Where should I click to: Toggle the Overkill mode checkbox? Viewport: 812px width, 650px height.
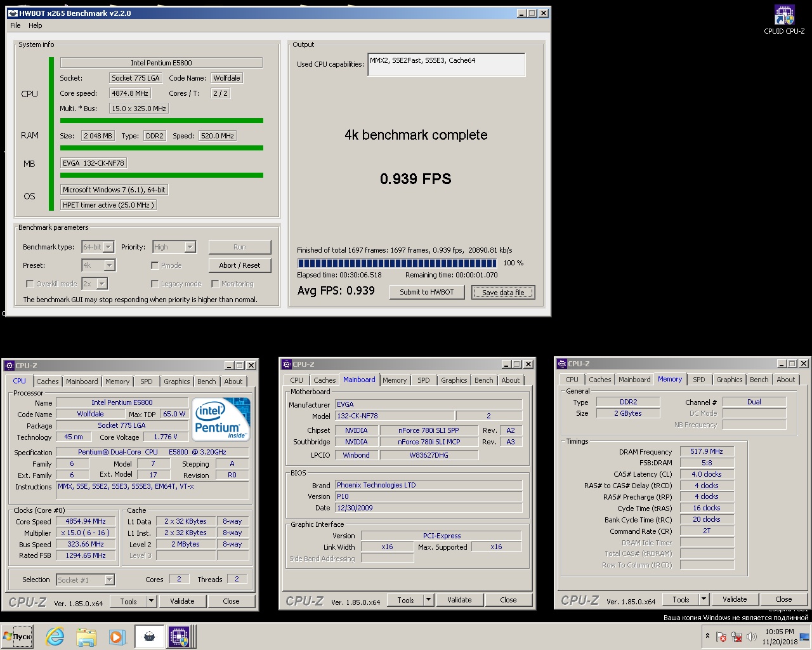coord(29,284)
